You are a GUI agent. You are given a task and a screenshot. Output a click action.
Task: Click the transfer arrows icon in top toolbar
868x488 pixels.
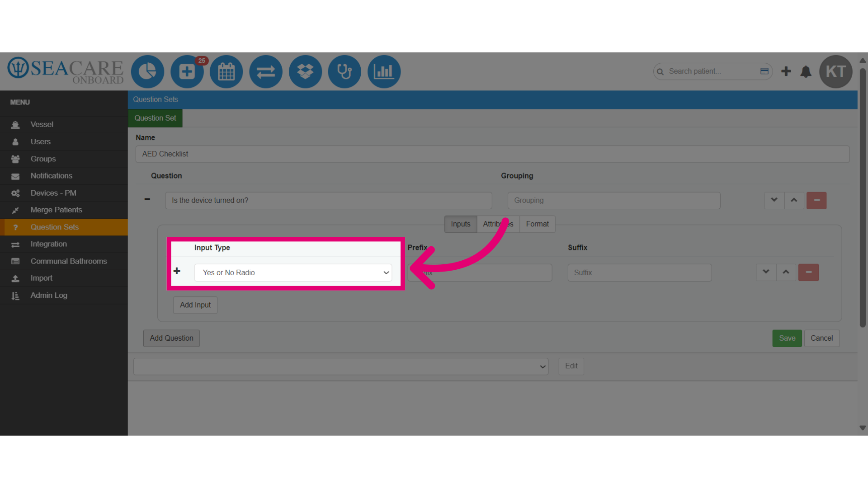[266, 71]
